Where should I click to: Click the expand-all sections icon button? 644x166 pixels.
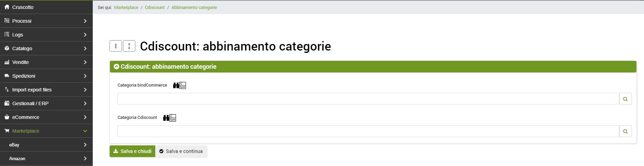(129, 46)
